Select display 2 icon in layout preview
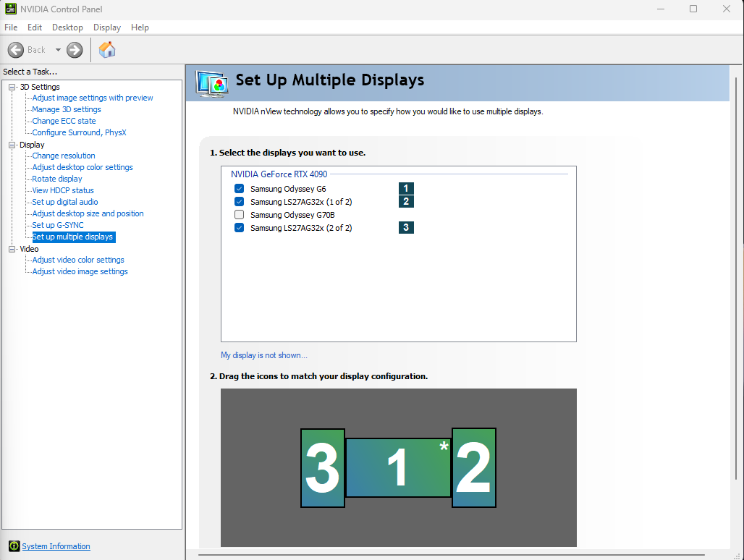The image size is (744, 560). point(474,468)
